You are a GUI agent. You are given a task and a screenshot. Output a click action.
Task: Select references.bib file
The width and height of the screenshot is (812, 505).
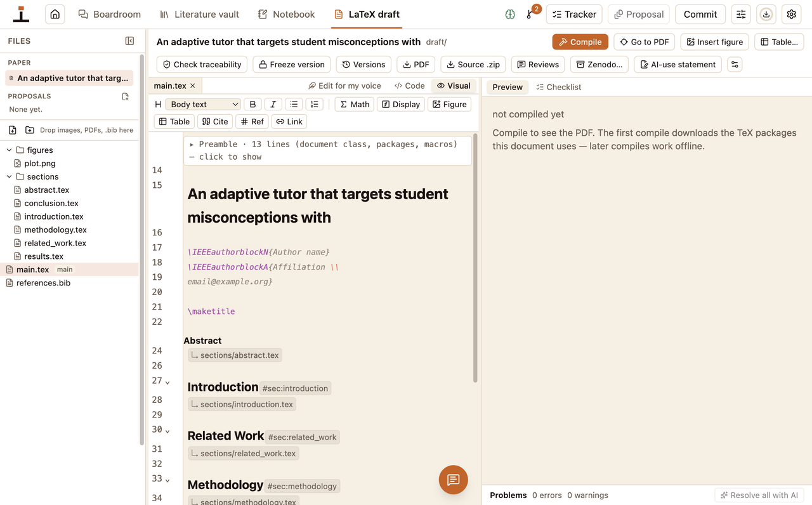(x=43, y=283)
